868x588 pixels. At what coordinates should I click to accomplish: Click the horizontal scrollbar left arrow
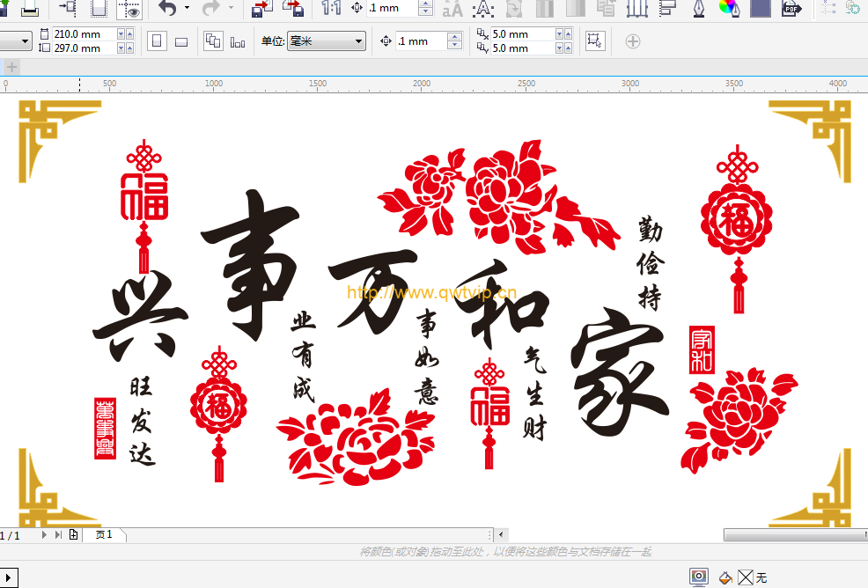click(500, 535)
